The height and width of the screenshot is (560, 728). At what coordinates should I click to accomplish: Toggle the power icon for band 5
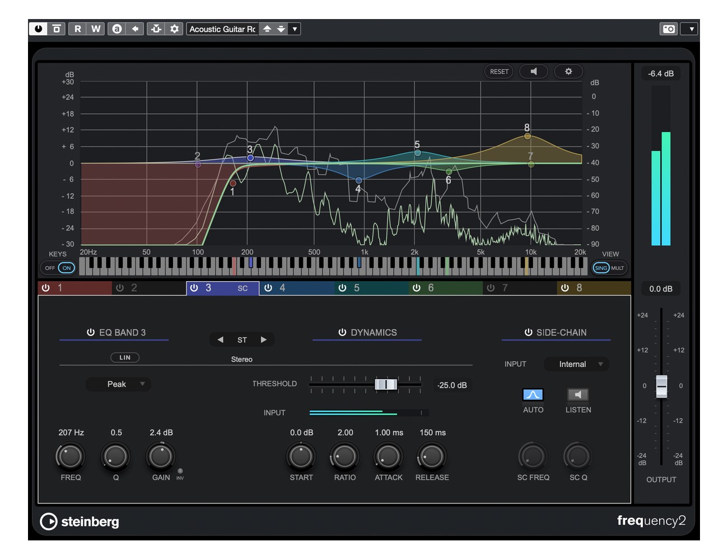tap(342, 288)
